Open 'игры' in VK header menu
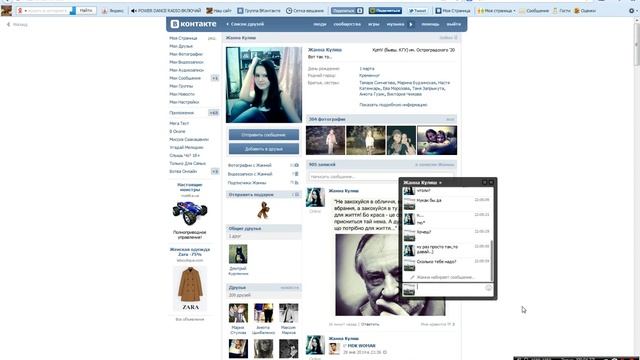Screen dimensions: 640x360 (374, 24)
